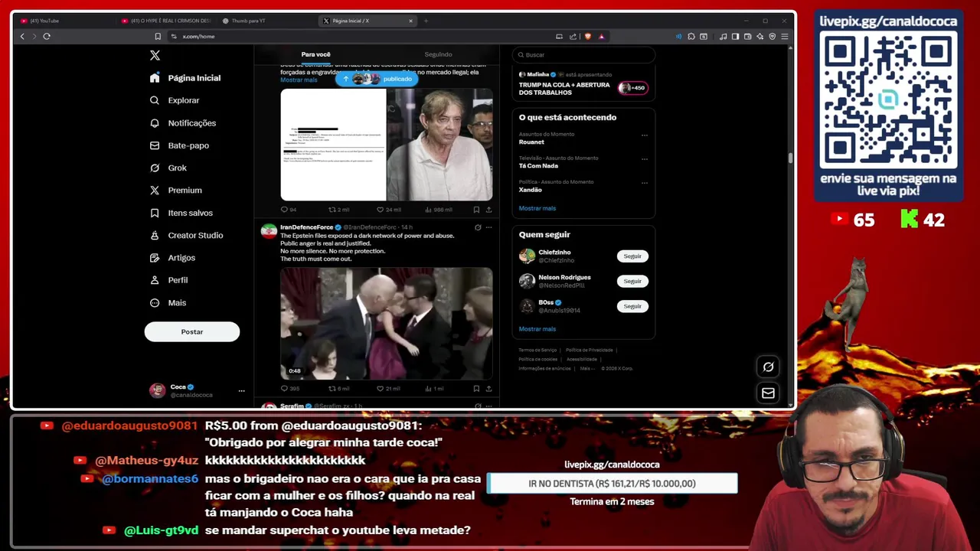
Task: Open a new browser tab
Action: pos(426,21)
